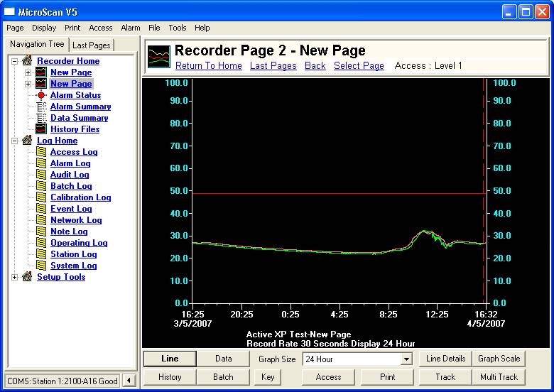
Task: Open the Graph Size 24 Hour dropdown
Action: [x=406, y=359]
